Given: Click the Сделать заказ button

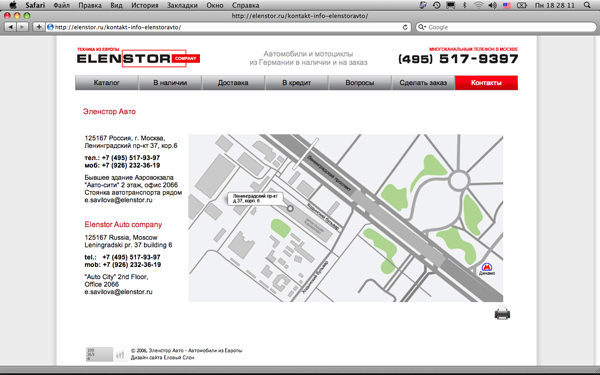Looking at the screenshot, I should tap(423, 83).
